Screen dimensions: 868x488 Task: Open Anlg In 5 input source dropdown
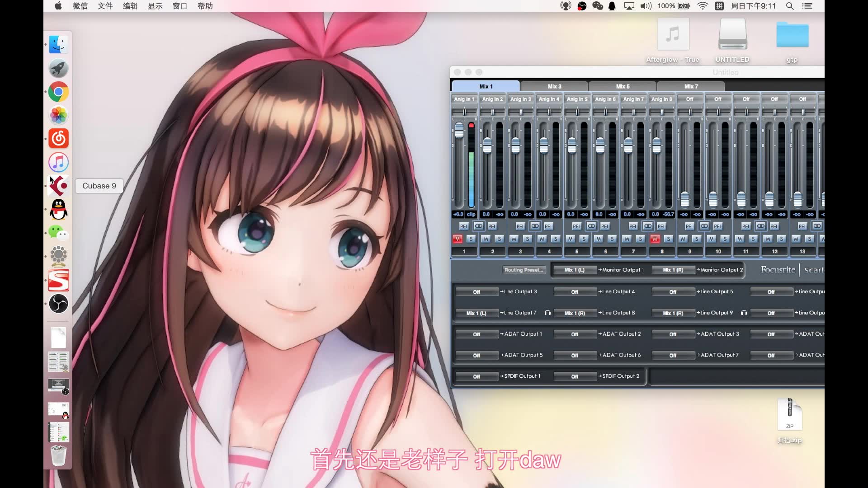[577, 99]
